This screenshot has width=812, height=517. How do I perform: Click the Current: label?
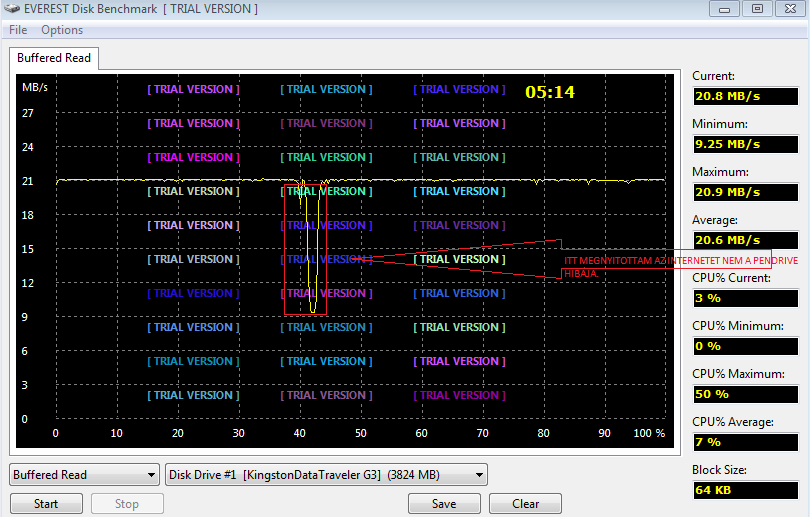pos(714,76)
